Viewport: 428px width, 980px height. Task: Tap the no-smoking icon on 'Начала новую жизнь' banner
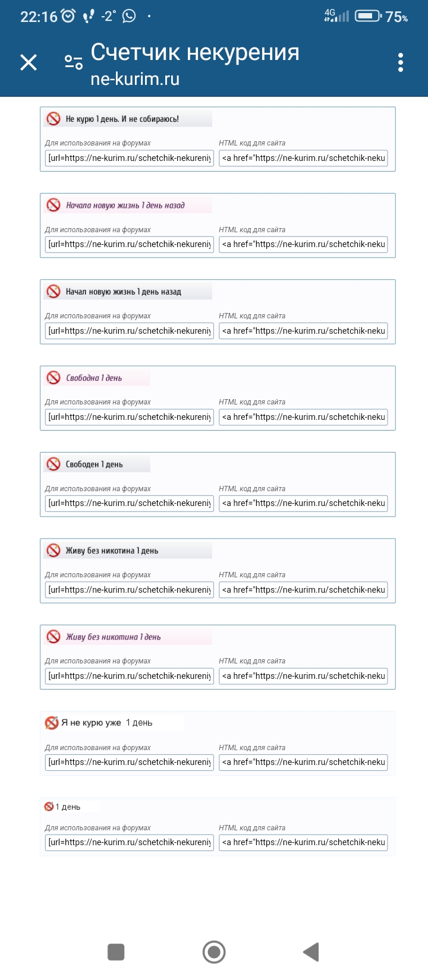tap(53, 205)
